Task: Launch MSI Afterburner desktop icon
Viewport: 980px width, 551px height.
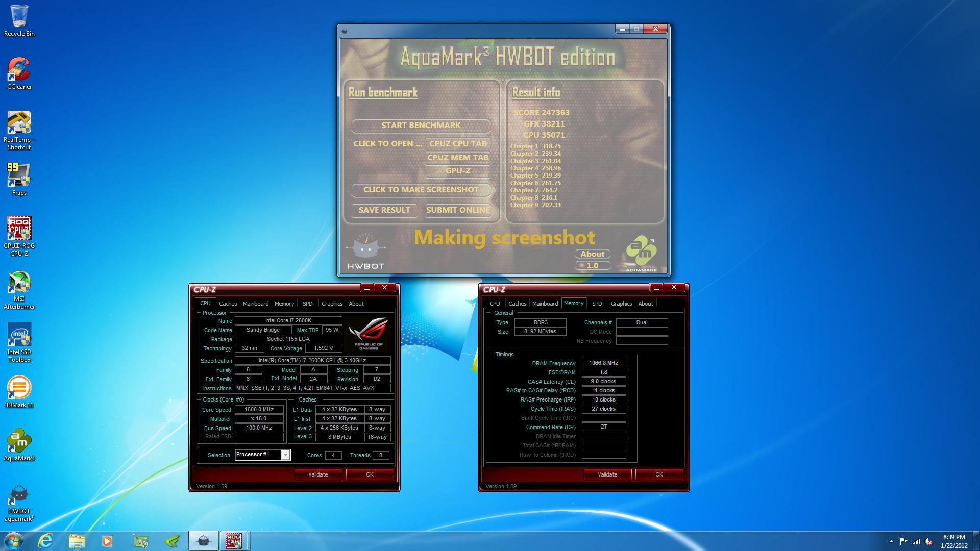Action: [19, 289]
